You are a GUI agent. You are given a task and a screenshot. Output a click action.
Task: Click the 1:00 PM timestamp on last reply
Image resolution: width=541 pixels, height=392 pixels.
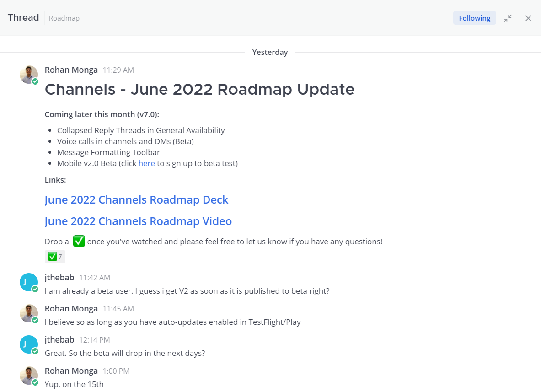(x=116, y=371)
